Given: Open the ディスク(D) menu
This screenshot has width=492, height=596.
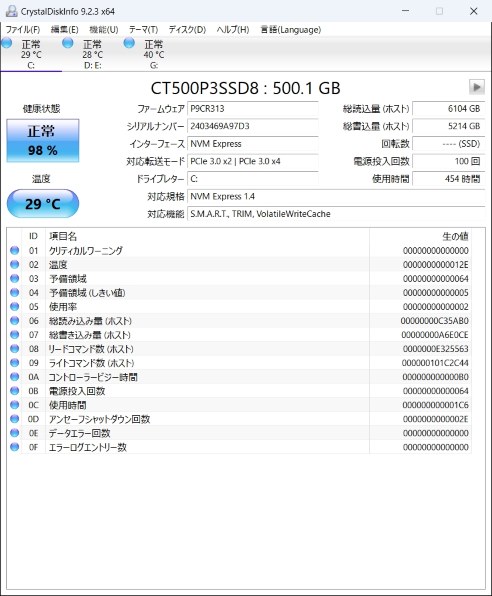Looking at the screenshot, I should pyautogui.click(x=187, y=30).
